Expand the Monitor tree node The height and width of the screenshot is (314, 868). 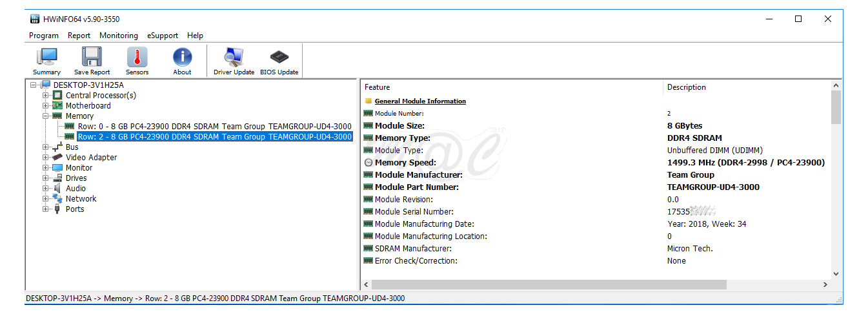[x=46, y=167]
